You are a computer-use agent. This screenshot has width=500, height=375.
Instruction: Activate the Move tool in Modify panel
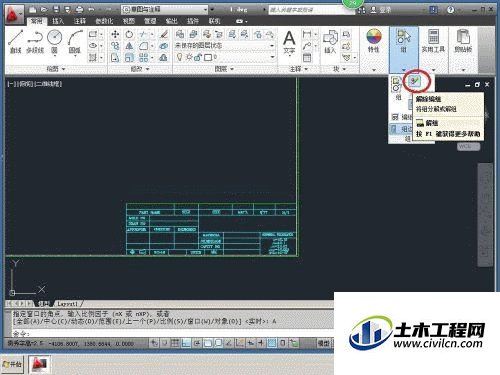point(115,34)
